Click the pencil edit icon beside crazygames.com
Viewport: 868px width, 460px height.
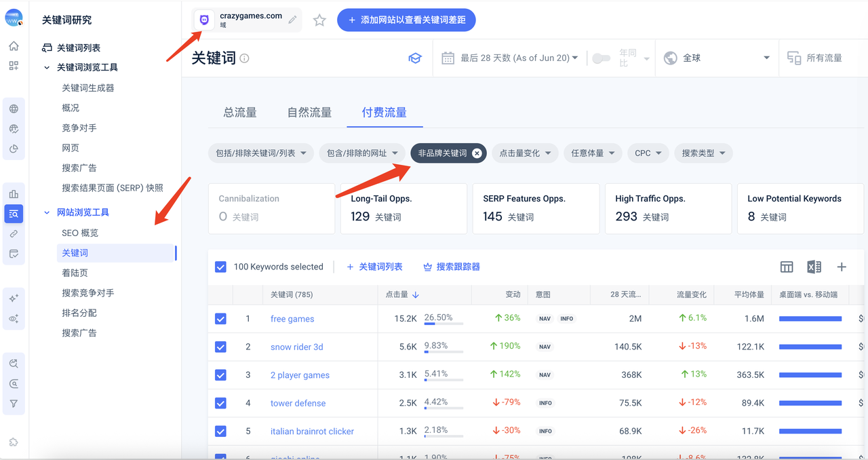pyautogui.click(x=292, y=20)
